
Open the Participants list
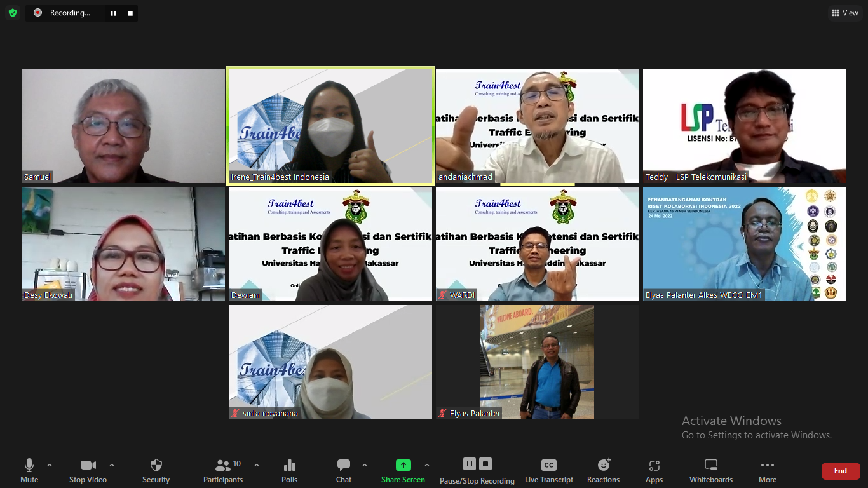[223, 470]
